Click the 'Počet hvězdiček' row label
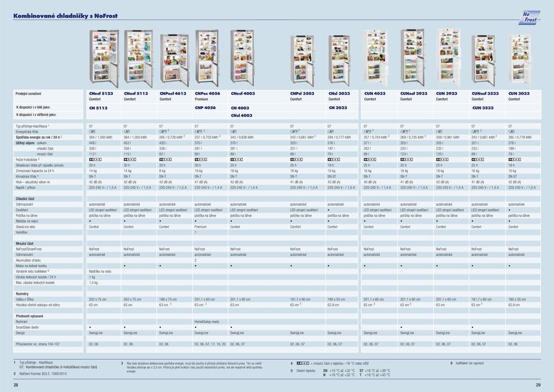 coord(27,159)
